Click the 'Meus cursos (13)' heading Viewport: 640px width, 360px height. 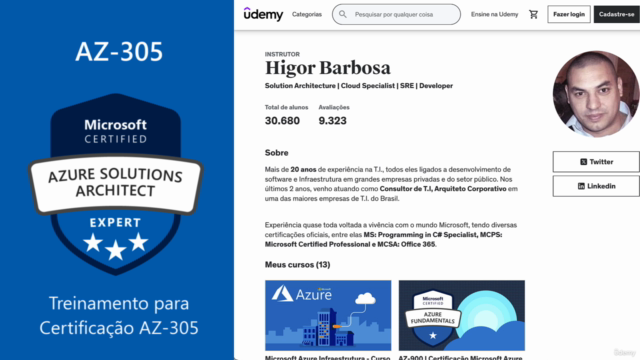tap(298, 264)
